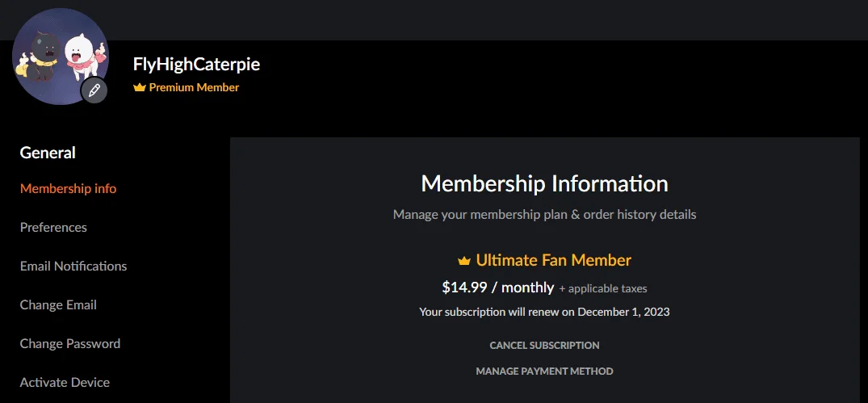Click the pencil edit avatar icon
Viewport: 868px width, 403px height.
pos(94,90)
